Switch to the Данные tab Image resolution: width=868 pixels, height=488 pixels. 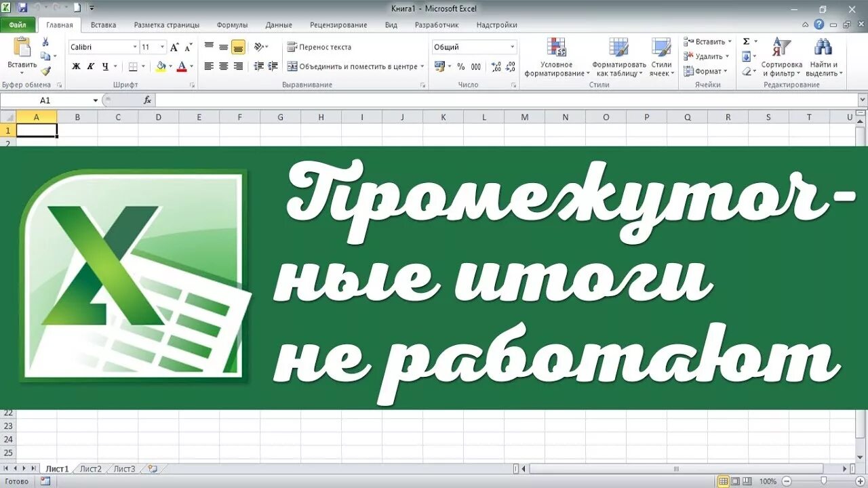click(x=279, y=25)
